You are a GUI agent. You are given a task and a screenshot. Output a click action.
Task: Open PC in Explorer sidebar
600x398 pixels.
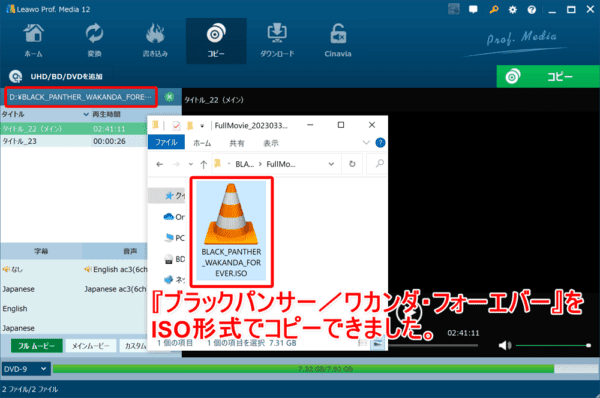174,238
